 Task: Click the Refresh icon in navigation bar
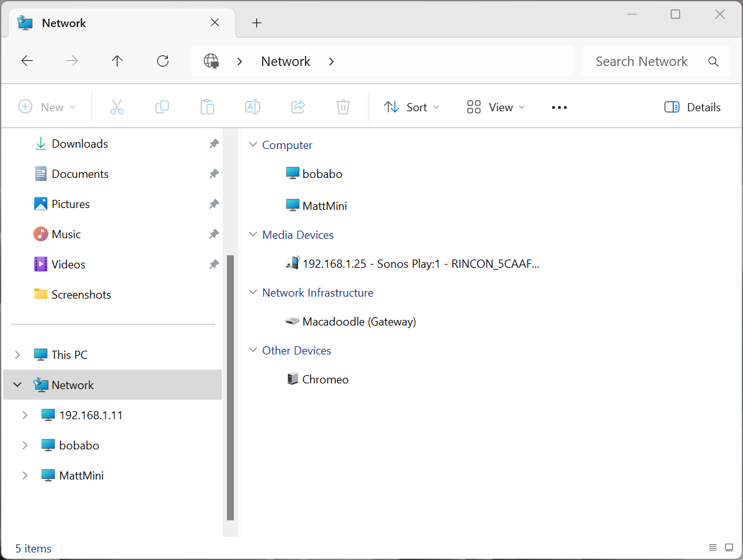(x=163, y=61)
